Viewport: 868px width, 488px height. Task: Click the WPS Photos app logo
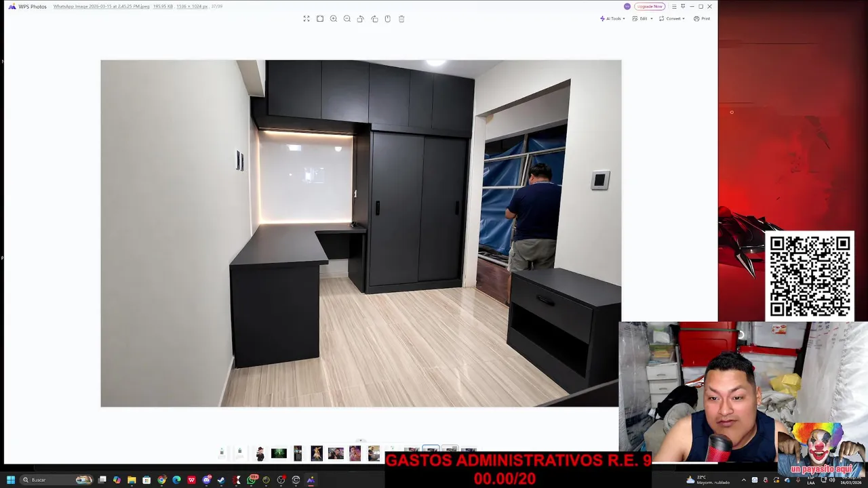pos(12,6)
